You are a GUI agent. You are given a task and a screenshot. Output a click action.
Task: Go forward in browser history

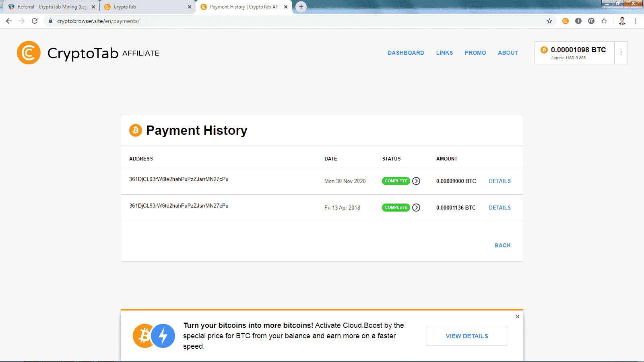click(22, 21)
